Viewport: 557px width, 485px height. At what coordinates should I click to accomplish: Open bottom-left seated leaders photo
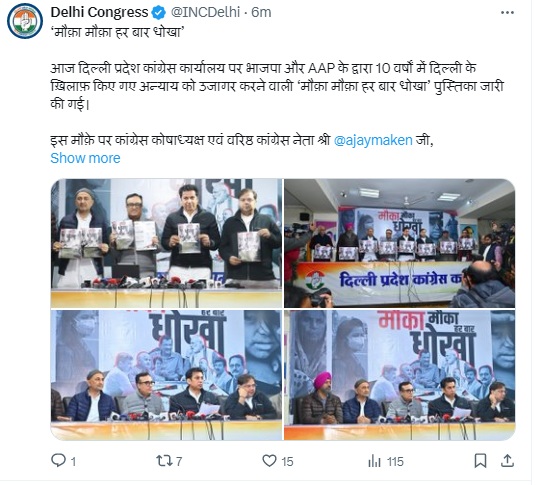(166, 375)
